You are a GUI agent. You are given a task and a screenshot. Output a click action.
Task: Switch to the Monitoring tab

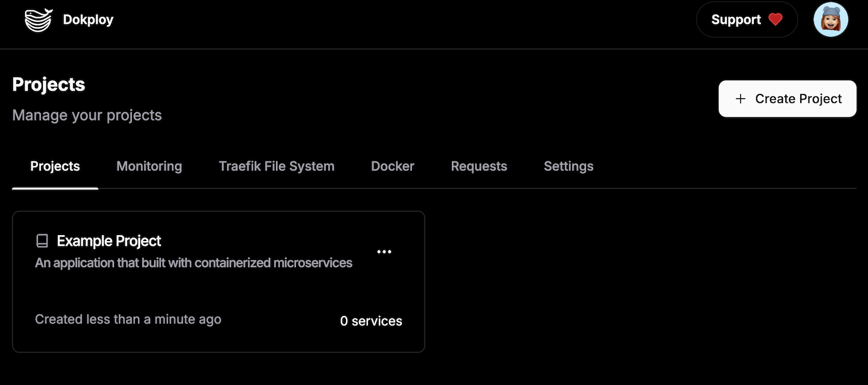point(149,166)
